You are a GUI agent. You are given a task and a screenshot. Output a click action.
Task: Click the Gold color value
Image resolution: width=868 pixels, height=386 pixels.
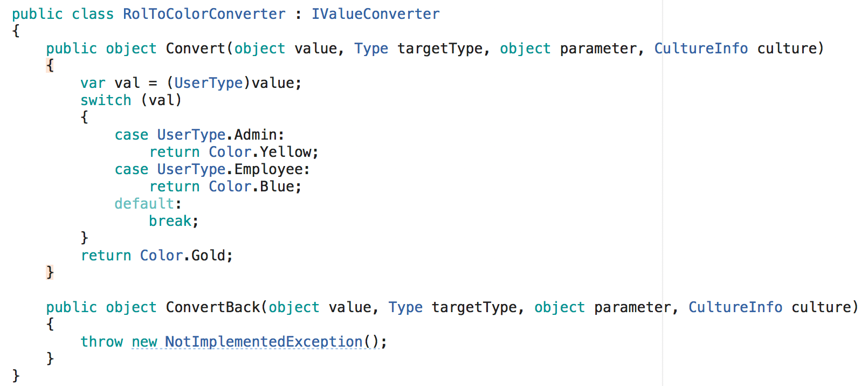click(x=208, y=256)
